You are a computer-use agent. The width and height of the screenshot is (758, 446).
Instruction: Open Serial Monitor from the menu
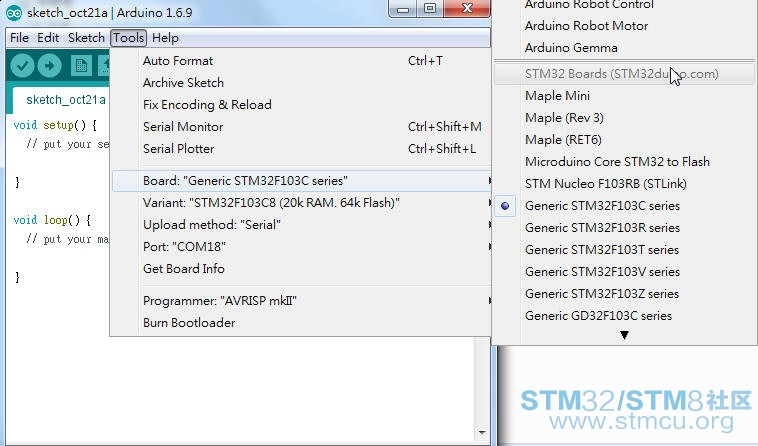[x=302, y=127]
